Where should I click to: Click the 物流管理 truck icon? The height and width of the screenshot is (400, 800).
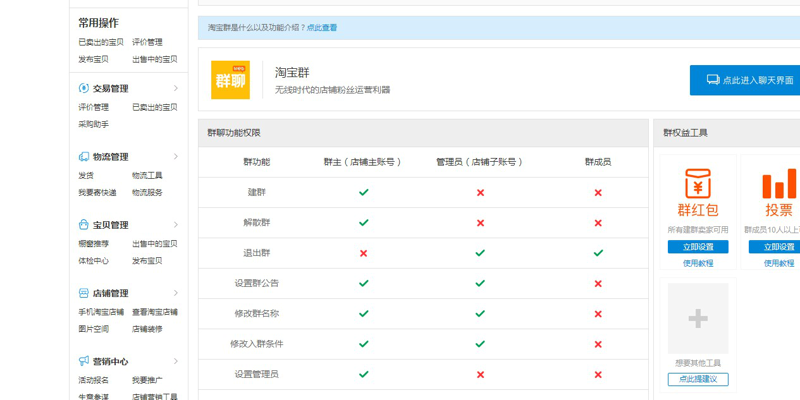tap(84, 157)
